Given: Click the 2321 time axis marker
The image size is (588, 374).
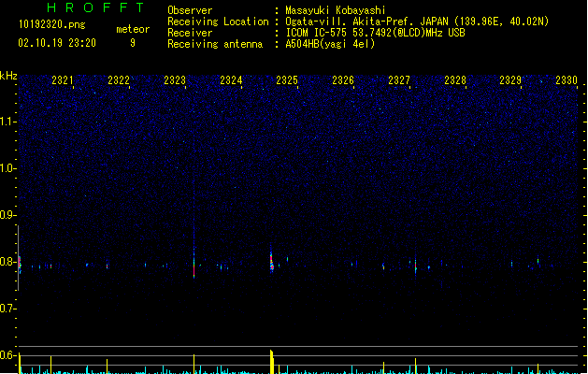Looking at the screenshot, I should (63, 80).
